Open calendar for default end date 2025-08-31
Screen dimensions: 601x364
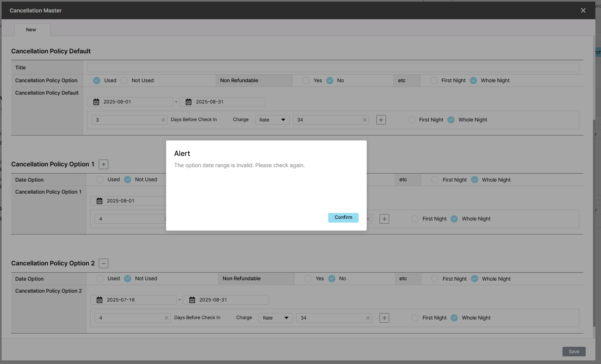click(x=189, y=102)
